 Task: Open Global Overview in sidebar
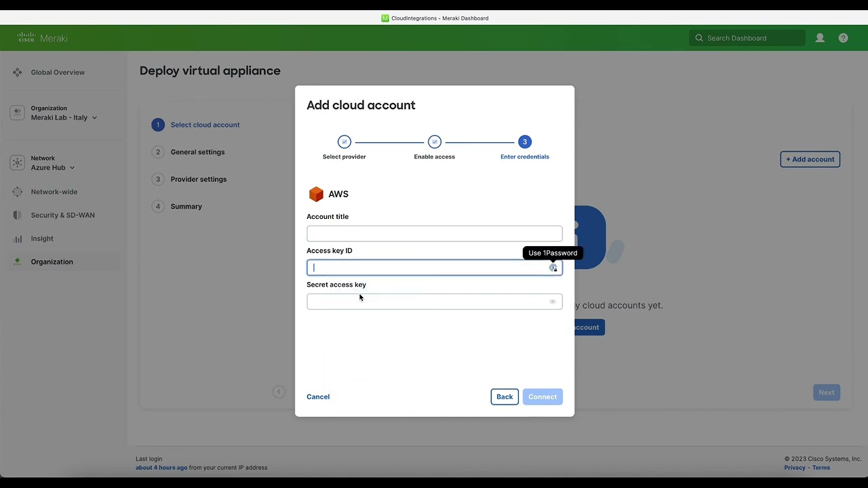point(58,72)
